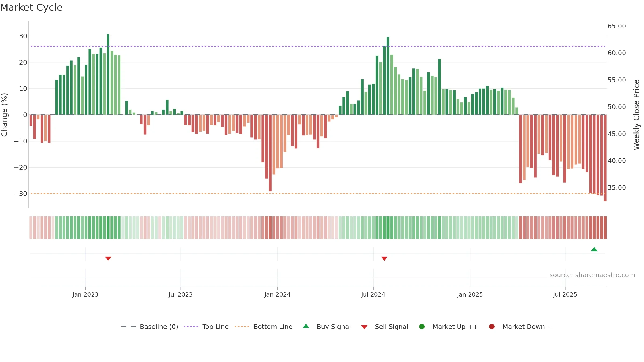Screen dimensions: 644x362
Task: Click the Top Line legend entry
Action: [x=206, y=327]
